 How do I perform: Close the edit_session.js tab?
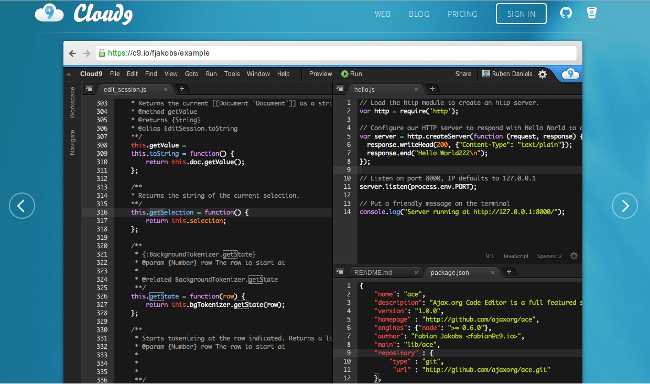(x=165, y=90)
